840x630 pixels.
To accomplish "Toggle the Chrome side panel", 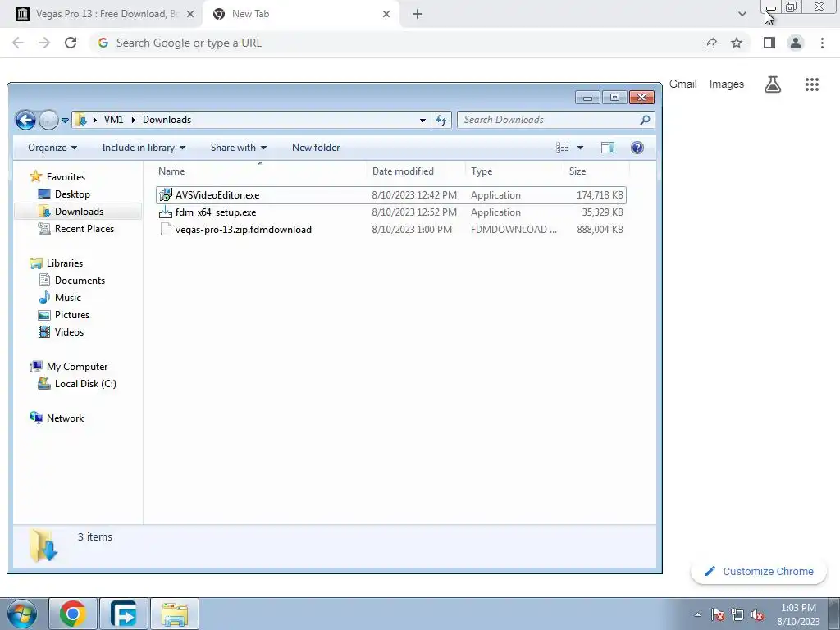I will pyautogui.click(x=769, y=43).
